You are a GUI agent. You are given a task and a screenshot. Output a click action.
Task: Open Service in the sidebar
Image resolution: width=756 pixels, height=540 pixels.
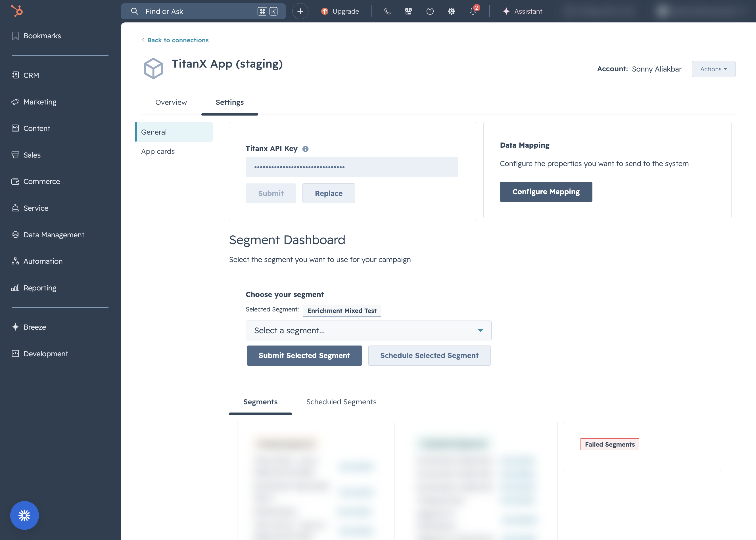click(30, 208)
